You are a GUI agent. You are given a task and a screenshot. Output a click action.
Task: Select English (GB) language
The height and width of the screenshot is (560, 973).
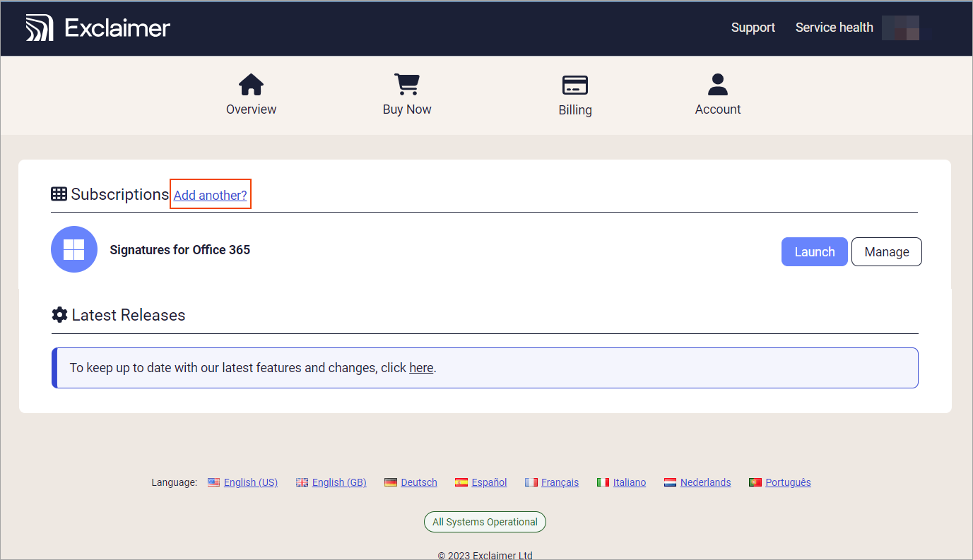pos(339,482)
